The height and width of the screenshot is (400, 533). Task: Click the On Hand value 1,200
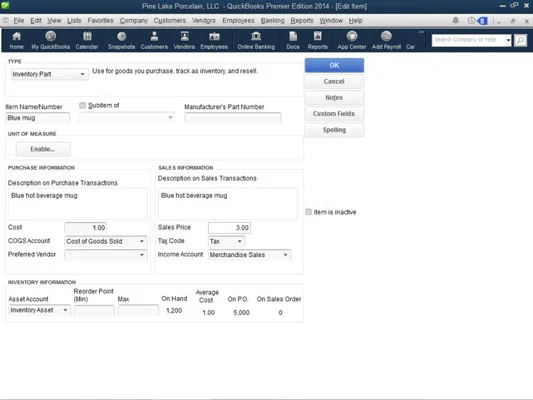(174, 311)
